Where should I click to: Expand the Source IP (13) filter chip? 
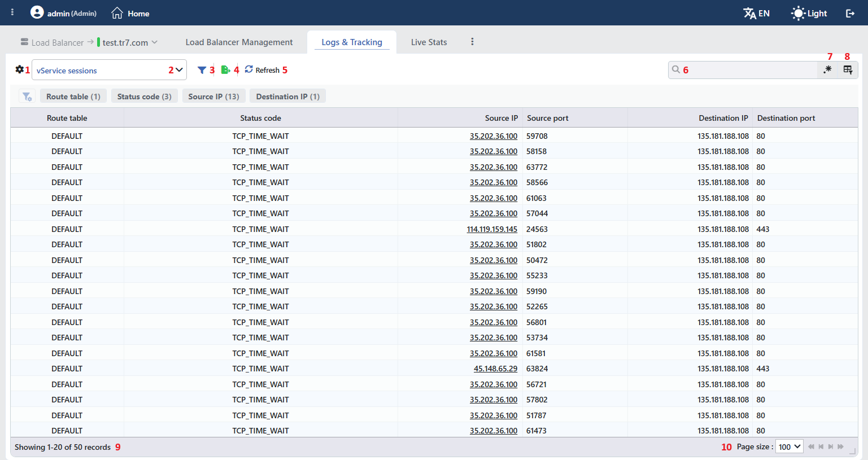(x=213, y=97)
